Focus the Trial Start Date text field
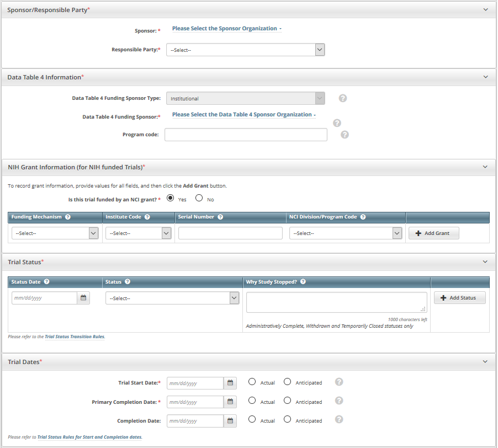This screenshot has height=448, width=498. [195, 383]
